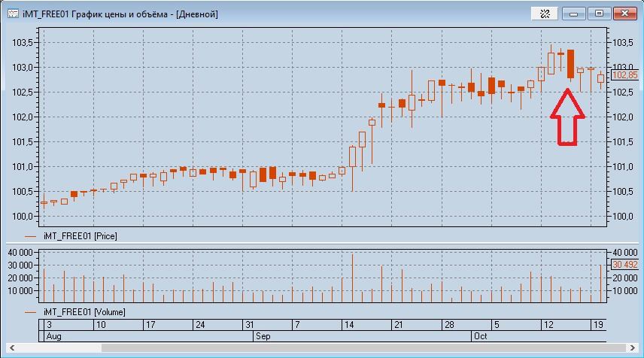Screen dimensions: 644x358
Task: Click date label 10 on time axis
Action: point(101,325)
